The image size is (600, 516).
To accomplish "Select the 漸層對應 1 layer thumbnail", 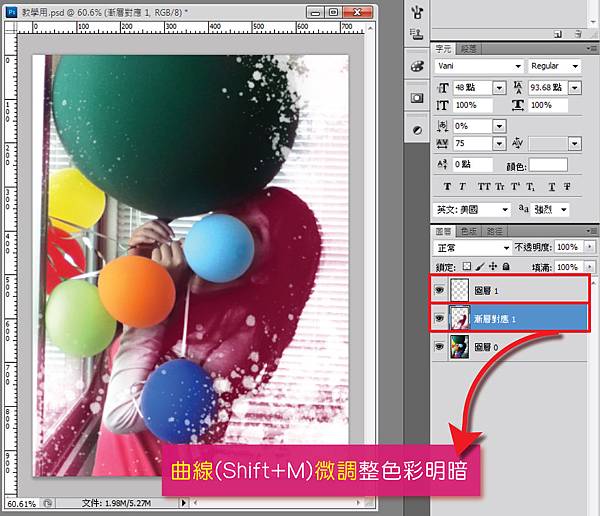I will [460, 318].
